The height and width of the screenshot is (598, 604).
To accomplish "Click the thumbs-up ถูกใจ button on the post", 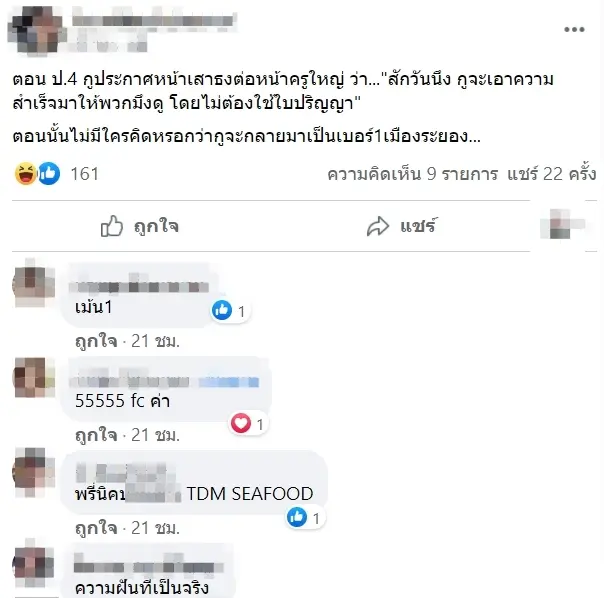I will click(139, 226).
